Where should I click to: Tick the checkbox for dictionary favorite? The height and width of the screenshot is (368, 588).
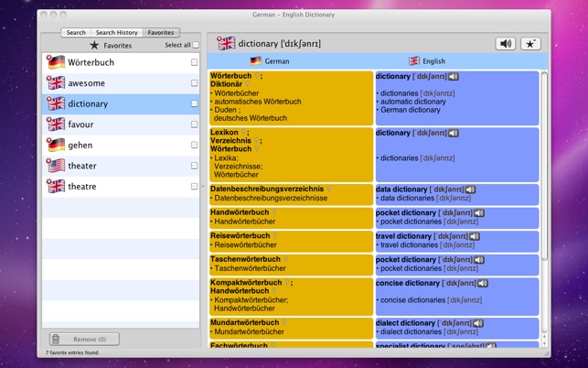click(194, 103)
